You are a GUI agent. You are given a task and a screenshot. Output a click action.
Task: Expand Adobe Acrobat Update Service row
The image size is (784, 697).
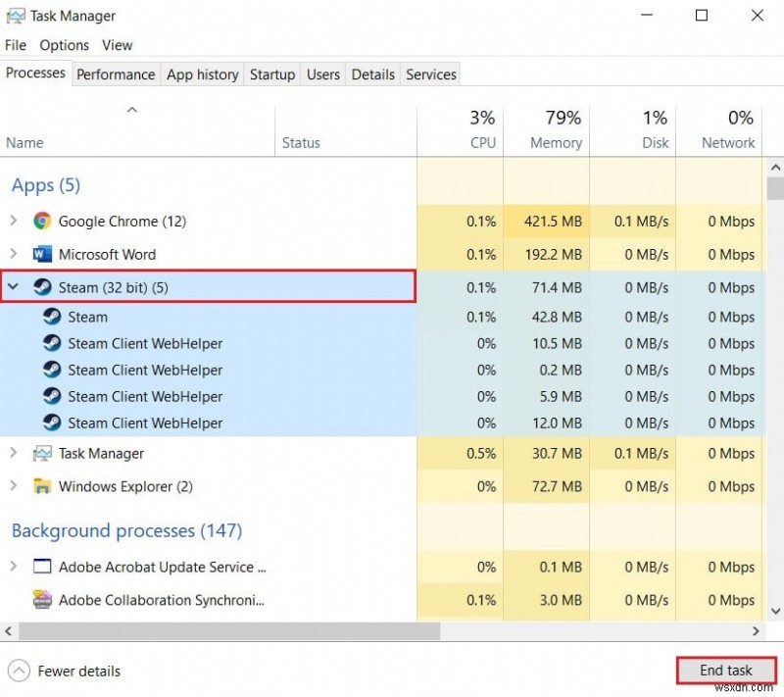click(x=14, y=566)
